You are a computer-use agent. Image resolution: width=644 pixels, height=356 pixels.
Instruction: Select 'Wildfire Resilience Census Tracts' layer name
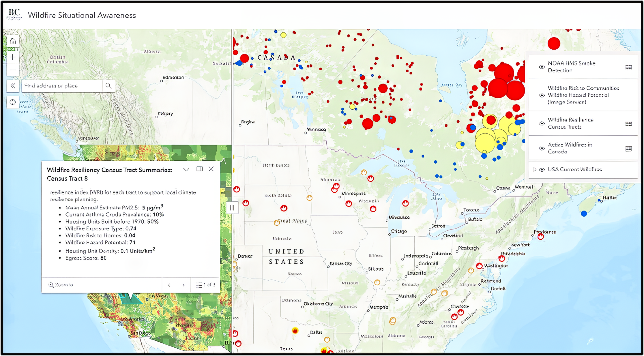click(570, 123)
